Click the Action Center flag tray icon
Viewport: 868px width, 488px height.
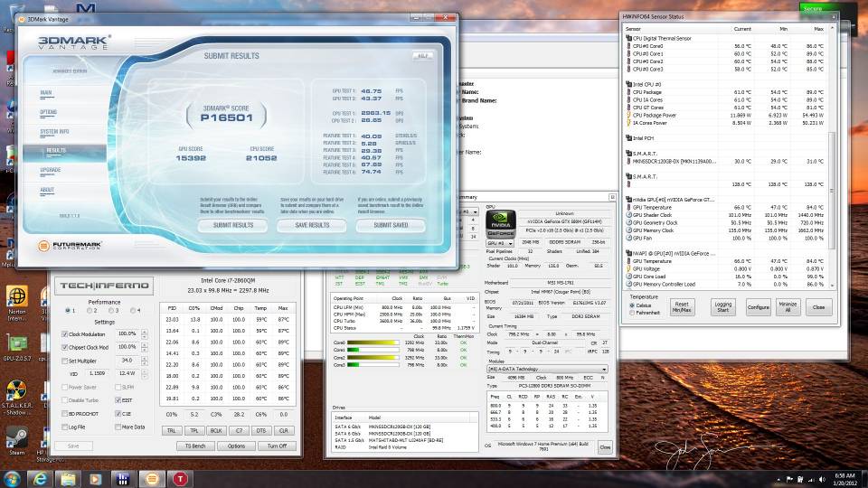[x=790, y=479]
